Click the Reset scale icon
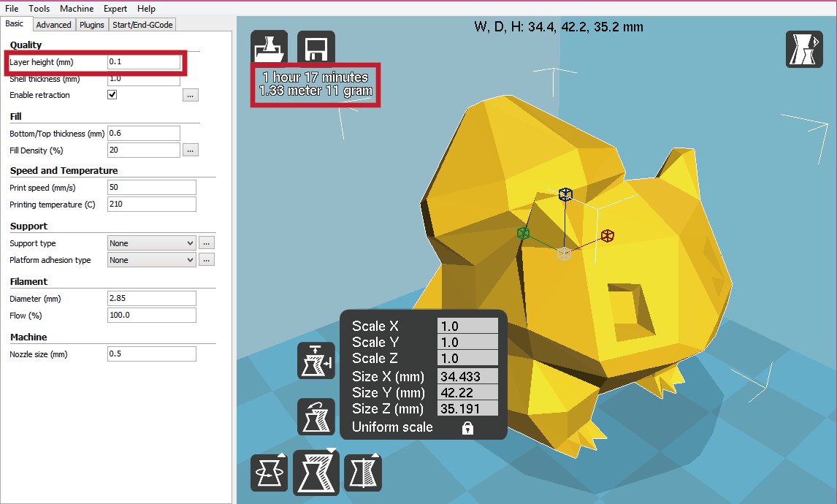Image resolution: width=837 pixels, height=504 pixels. 316,416
